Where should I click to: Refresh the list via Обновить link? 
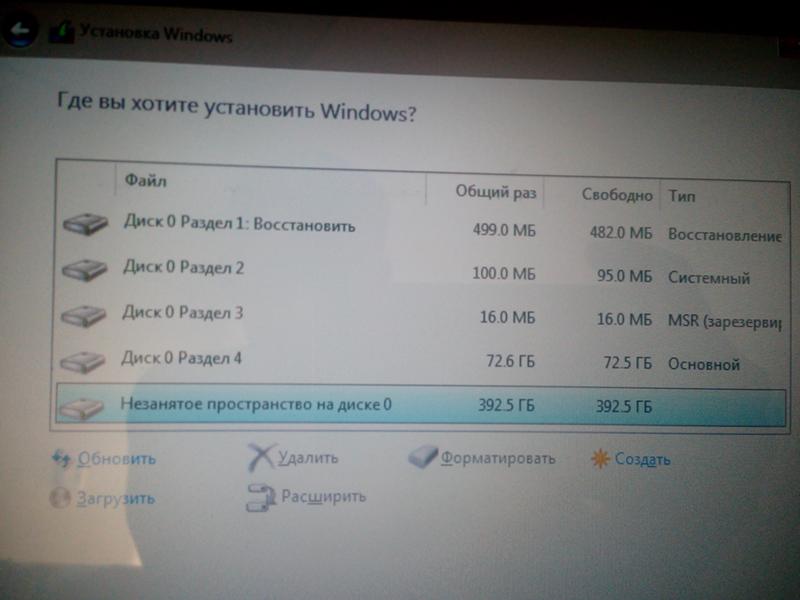(x=116, y=459)
